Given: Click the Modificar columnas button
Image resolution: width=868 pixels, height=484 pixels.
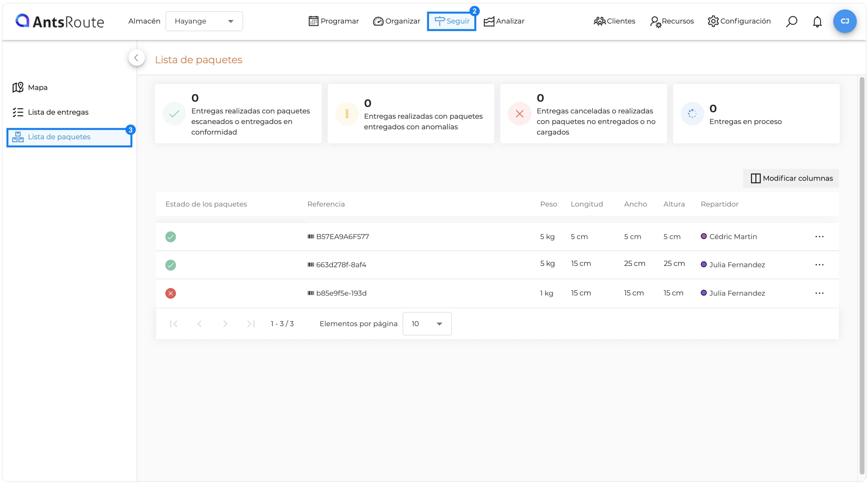Looking at the screenshot, I should pyautogui.click(x=791, y=178).
